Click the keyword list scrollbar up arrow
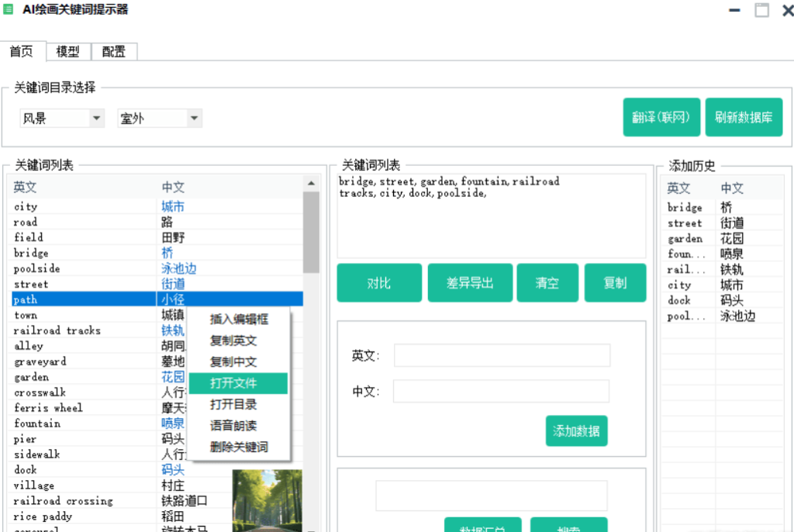Image resolution: width=794 pixels, height=532 pixels. pos(311,183)
